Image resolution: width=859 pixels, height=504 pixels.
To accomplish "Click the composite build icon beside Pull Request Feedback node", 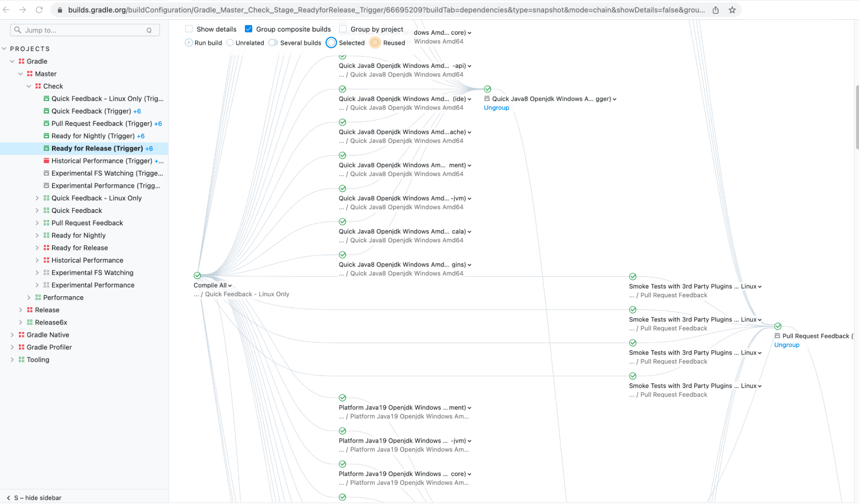I will (x=777, y=336).
